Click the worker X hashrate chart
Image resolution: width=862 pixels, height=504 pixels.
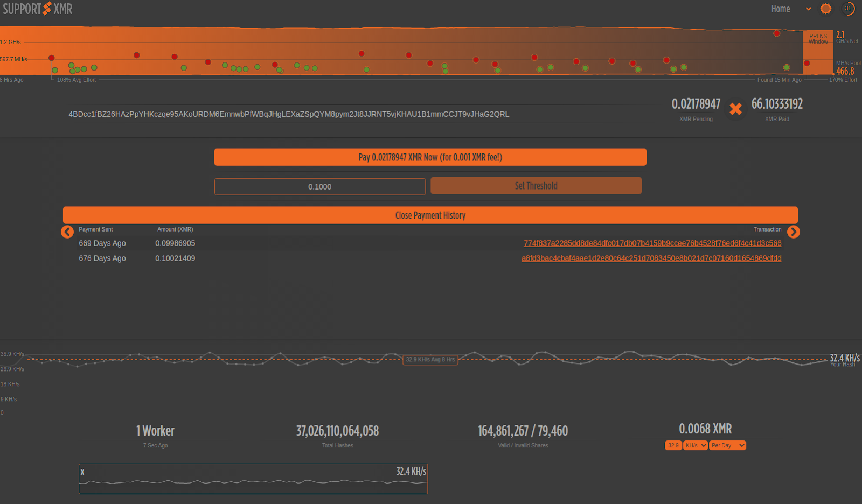pyautogui.click(x=253, y=479)
